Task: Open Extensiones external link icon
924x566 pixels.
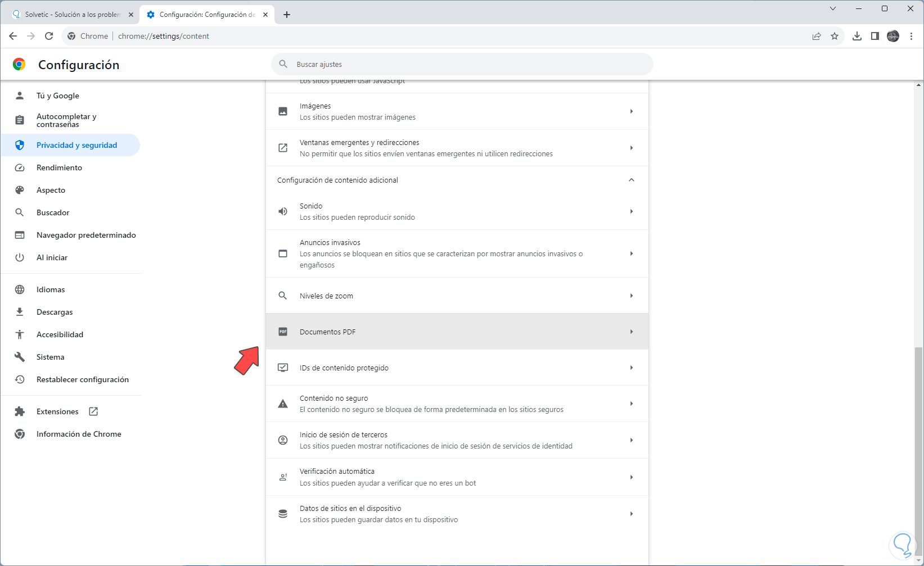Action: pyautogui.click(x=93, y=411)
